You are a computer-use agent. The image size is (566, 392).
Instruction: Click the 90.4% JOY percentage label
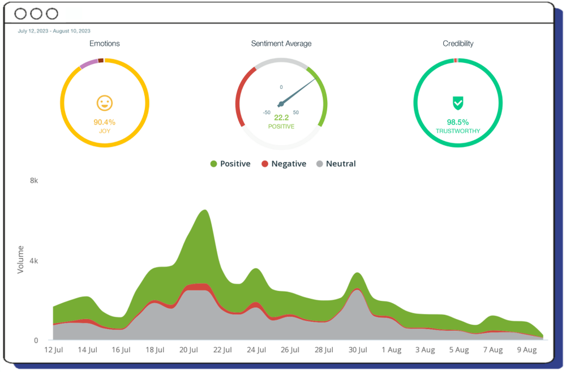click(105, 123)
